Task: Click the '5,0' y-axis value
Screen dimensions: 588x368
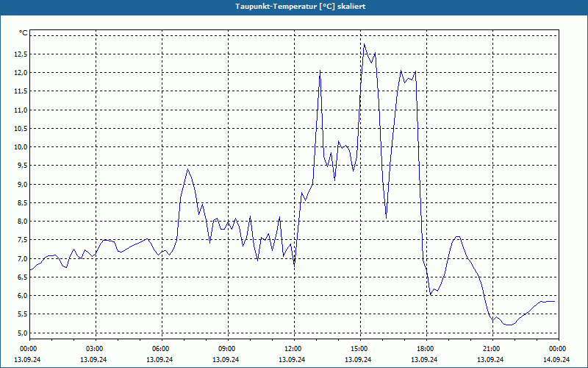Action: 22,333
